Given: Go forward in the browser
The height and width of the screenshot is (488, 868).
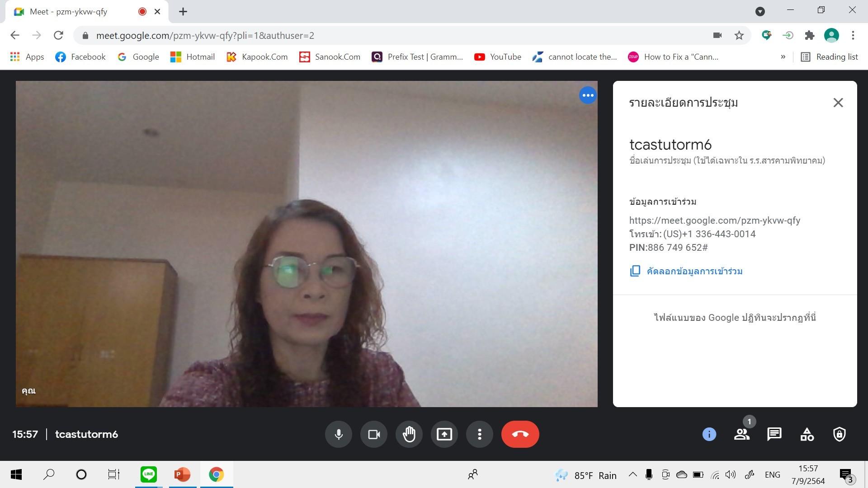Looking at the screenshot, I should tap(37, 35).
